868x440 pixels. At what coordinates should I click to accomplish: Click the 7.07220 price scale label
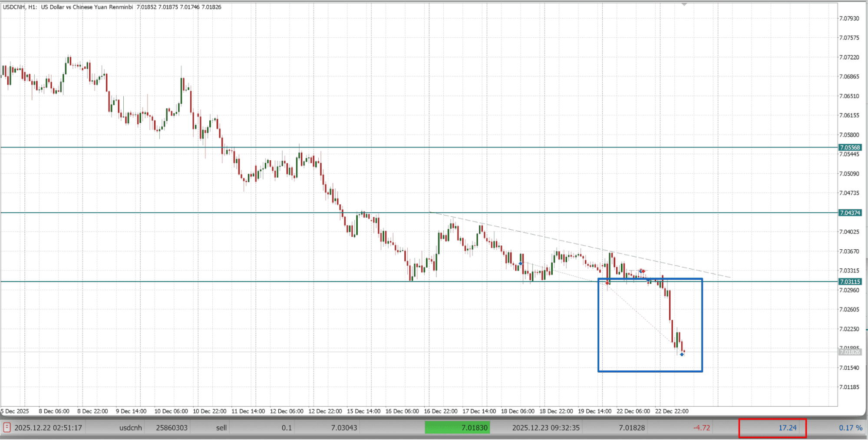[x=849, y=57]
